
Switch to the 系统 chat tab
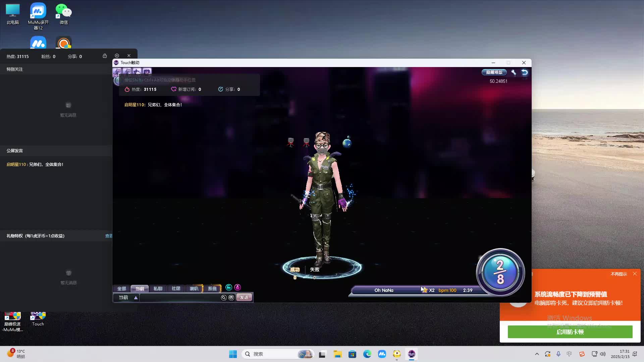pos(212,289)
